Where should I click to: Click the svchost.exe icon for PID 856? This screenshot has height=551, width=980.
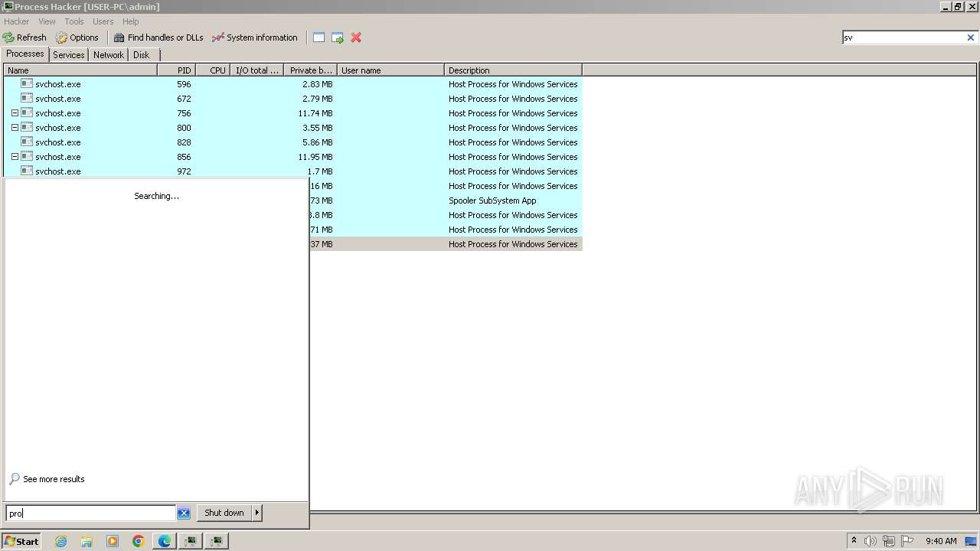pyautogui.click(x=27, y=157)
